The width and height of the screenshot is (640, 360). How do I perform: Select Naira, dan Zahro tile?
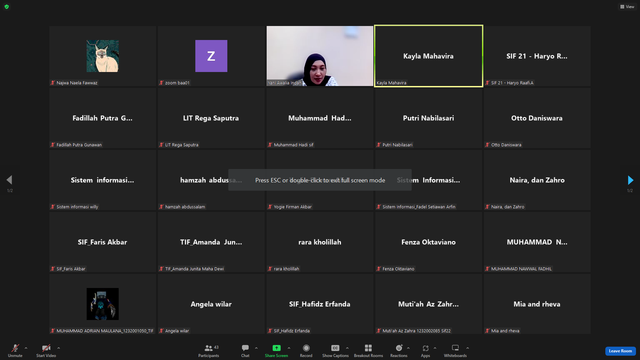pos(537,180)
